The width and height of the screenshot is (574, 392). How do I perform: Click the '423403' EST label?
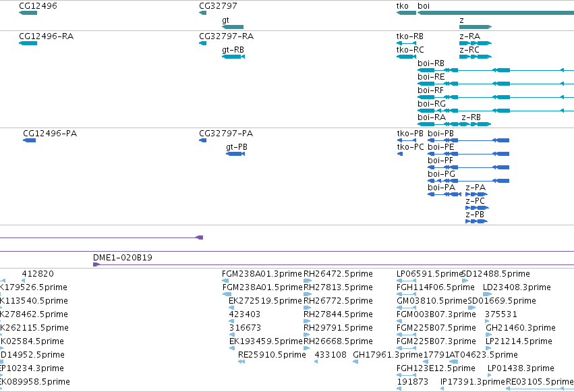tap(245, 314)
